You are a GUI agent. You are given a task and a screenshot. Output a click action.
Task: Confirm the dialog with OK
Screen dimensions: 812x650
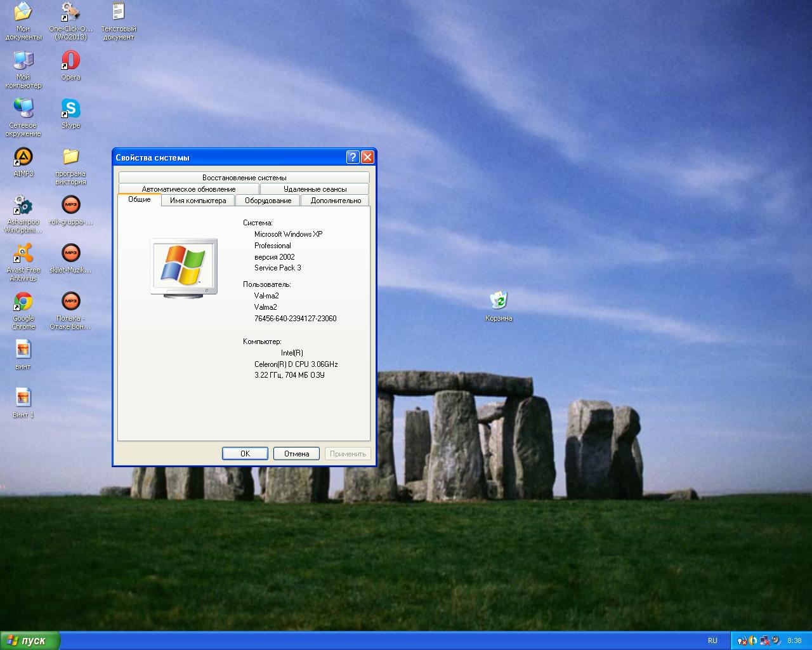245,453
